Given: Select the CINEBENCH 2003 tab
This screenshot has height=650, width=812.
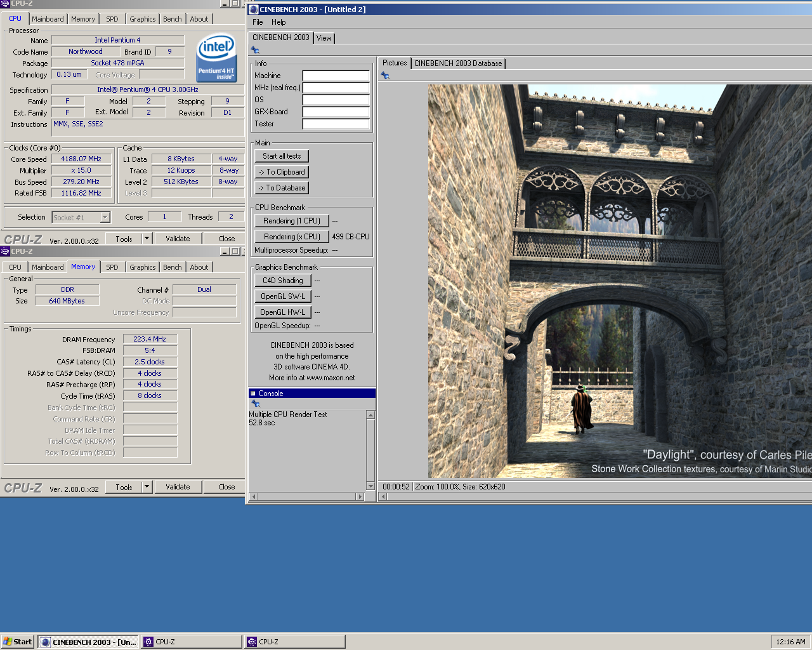Looking at the screenshot, I should tap(281, 37).
